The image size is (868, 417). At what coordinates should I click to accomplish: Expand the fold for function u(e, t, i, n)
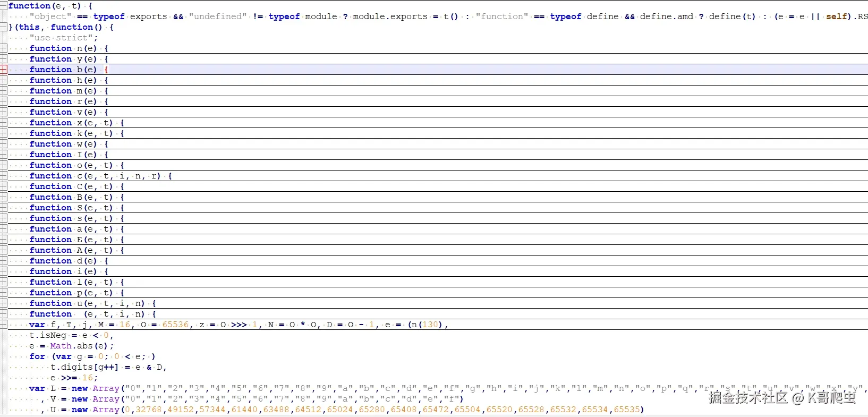coord(4,303)
